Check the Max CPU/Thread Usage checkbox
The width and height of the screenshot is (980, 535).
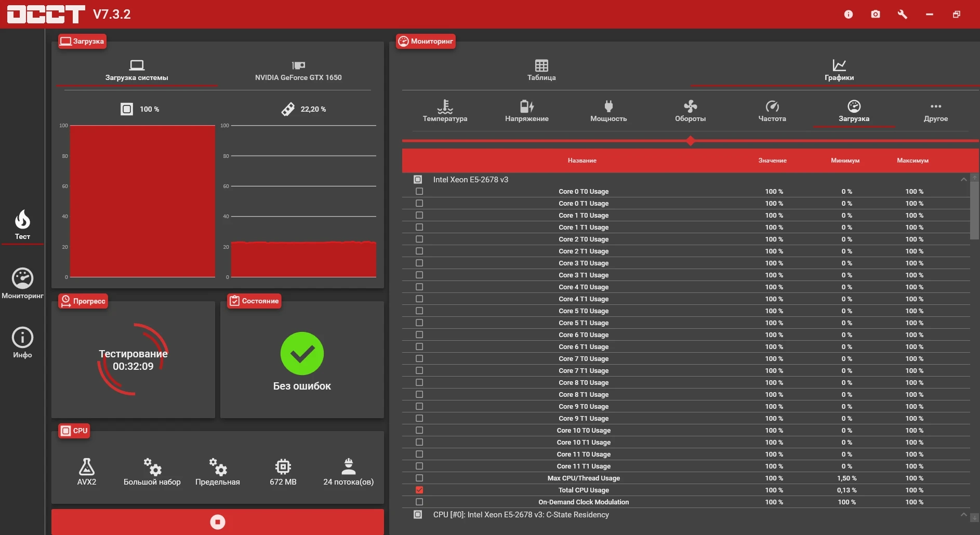coord(419,478)
